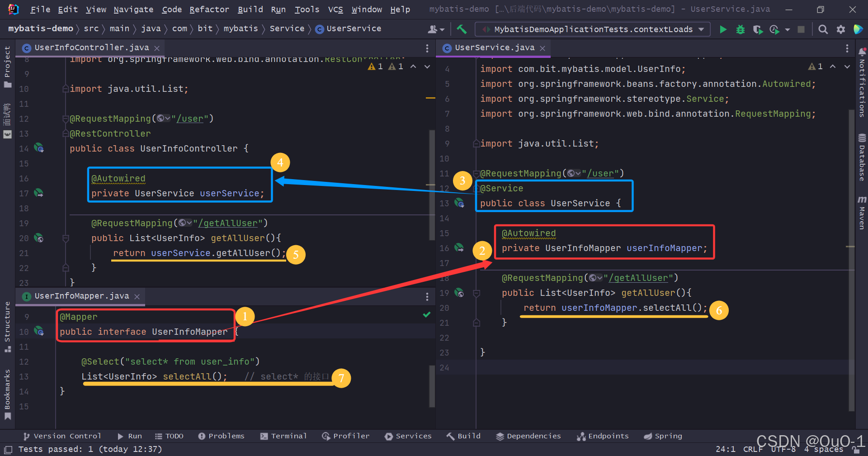Open the Profile run icon in toolbar
Image resolution: width=868 pixels, height=456 pixels.
click(774, 29)
